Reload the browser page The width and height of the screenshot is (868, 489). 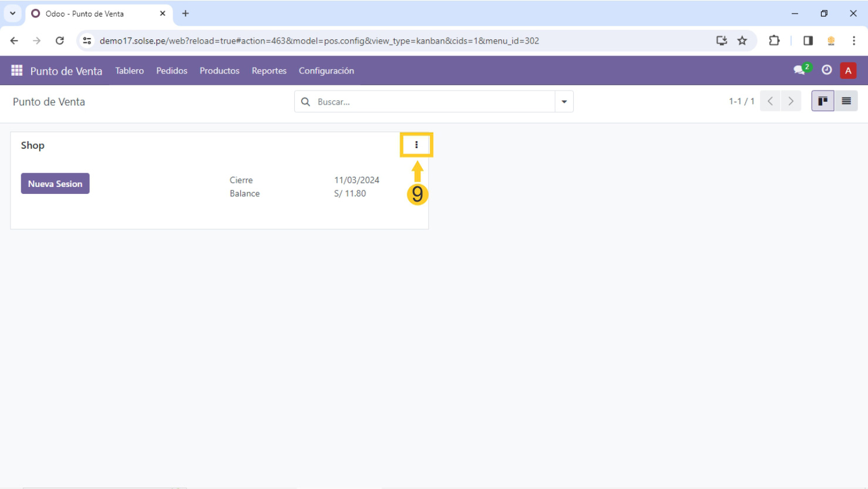pos(59,41)
